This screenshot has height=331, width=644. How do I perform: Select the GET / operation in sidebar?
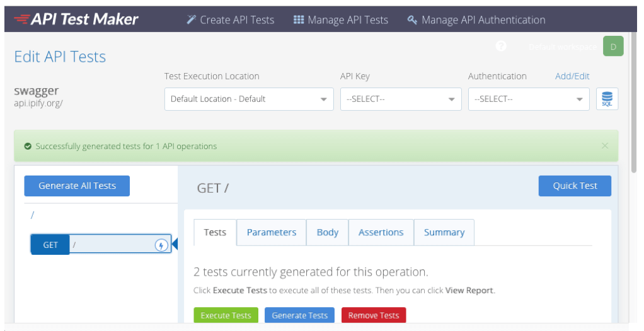(101, 245)
